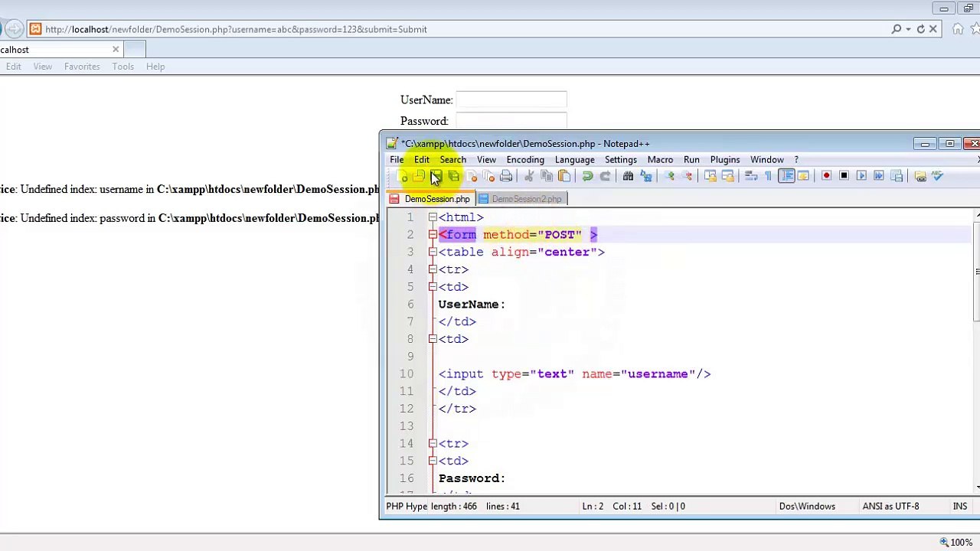This screenshot has width=980, height=551.
Task: Toggle synchronized horizontal scrolling icon
Action: 728,176
